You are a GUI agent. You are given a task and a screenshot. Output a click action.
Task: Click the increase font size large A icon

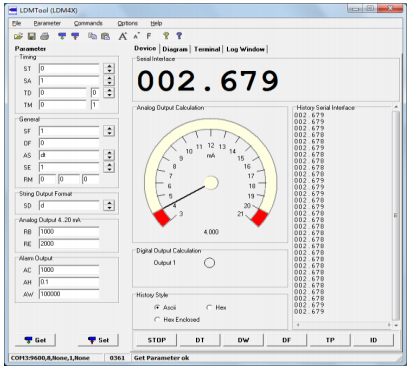click(123, 36)
